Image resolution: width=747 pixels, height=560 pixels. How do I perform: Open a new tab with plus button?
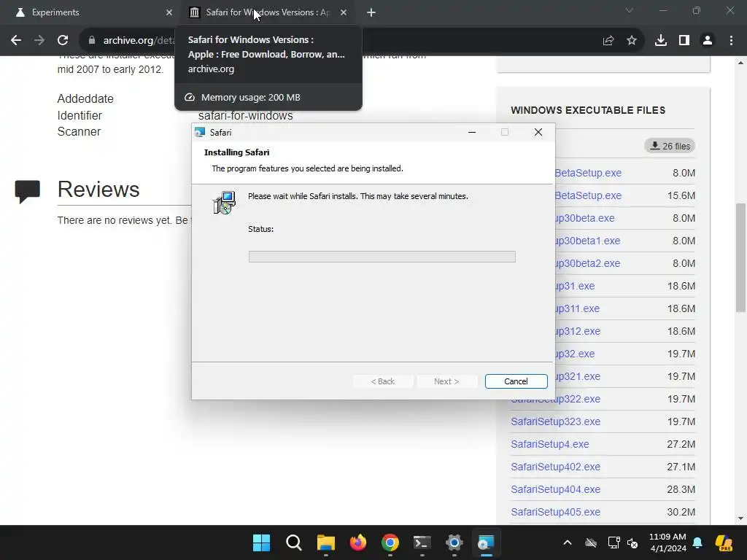(x=371, y=12)
